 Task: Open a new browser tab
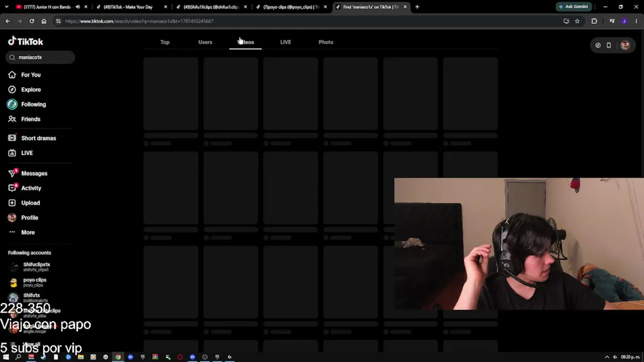pyautogui.click(x=417, y=7)
